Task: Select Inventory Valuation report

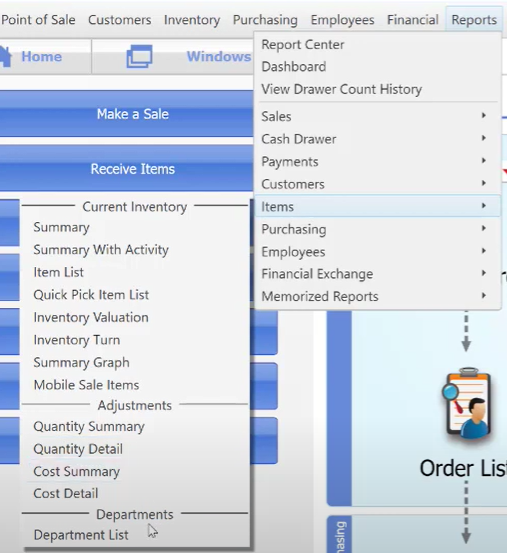Action: point(91,317)
